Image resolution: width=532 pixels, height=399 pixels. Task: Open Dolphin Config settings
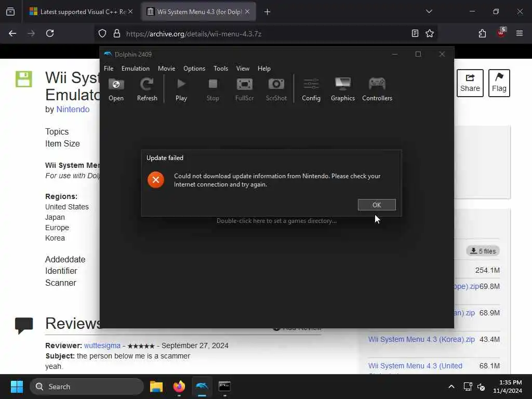click(x=311, y=89)
